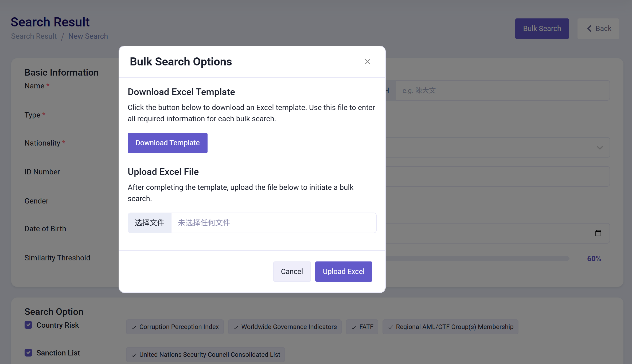This screenshot has width=632, height=364.
Task: Expand the Nationality dropdown arrow
Action: click(600, 148)
